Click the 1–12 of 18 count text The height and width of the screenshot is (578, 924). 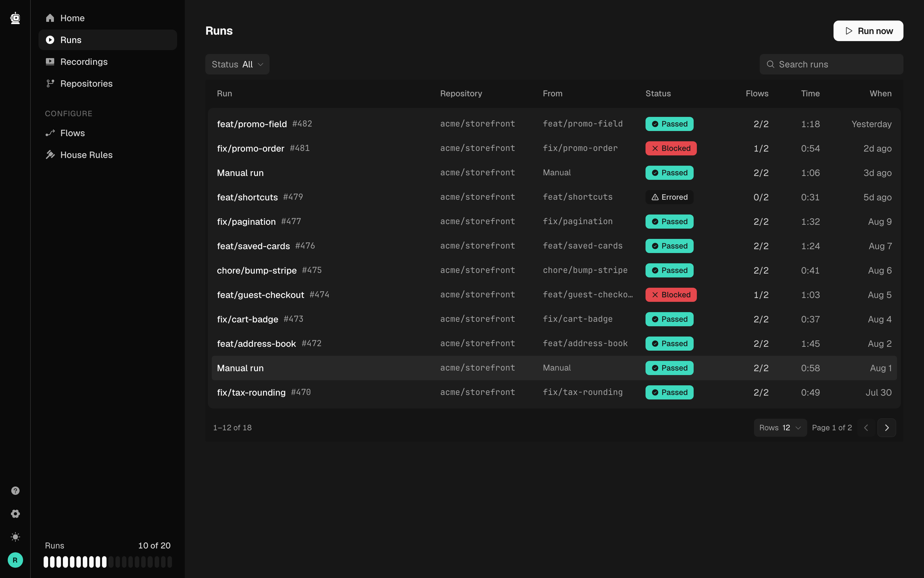(x=232, y=427)
